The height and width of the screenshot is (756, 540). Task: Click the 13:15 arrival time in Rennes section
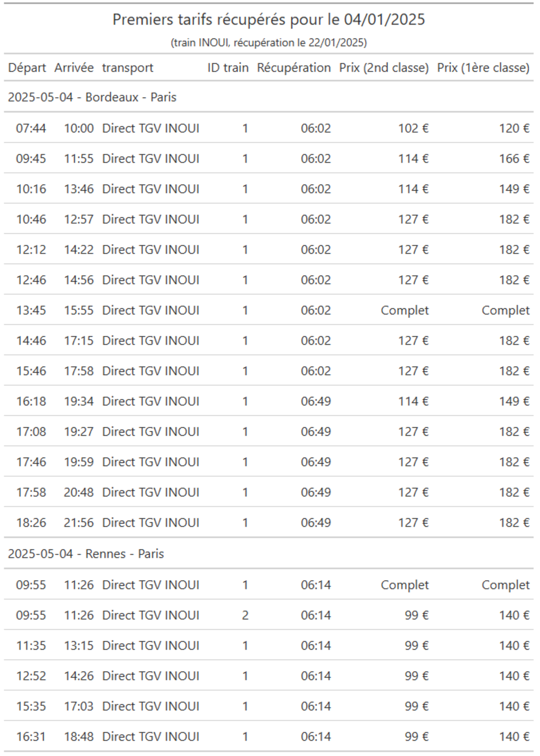(x=79, y=645)
